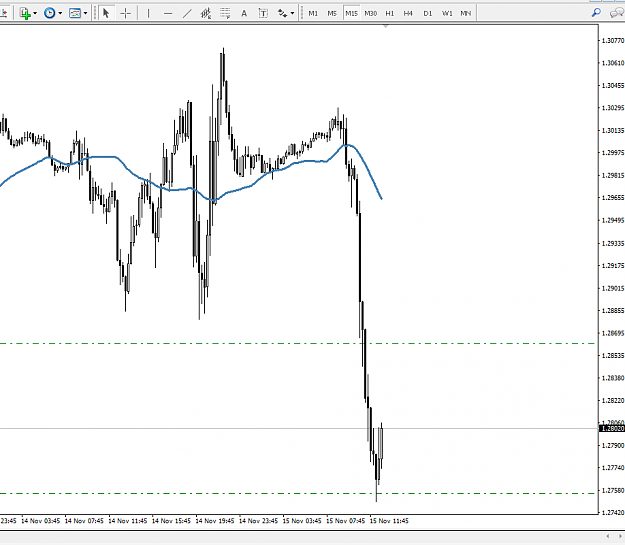Click price scale value 1.29975

(x=613, y=153)
